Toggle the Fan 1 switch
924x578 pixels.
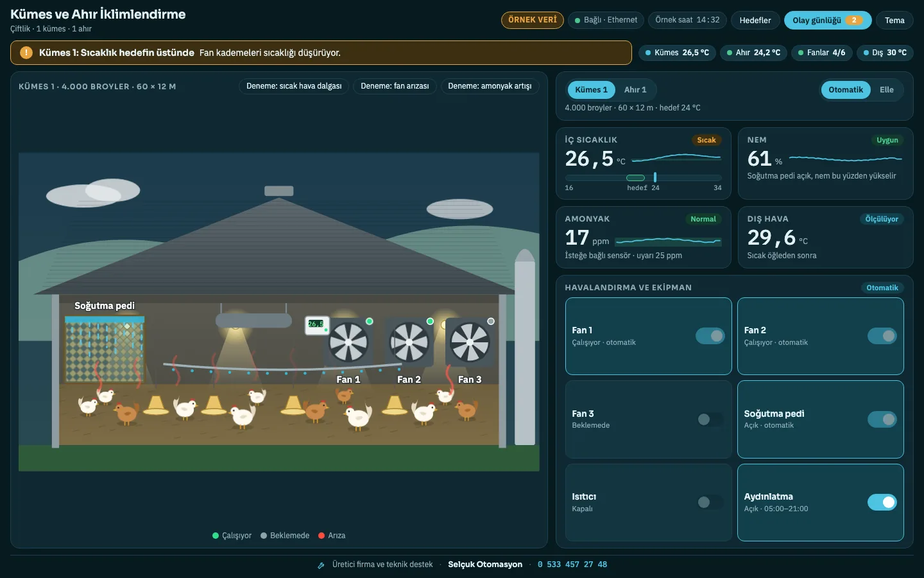click(710, 336)
